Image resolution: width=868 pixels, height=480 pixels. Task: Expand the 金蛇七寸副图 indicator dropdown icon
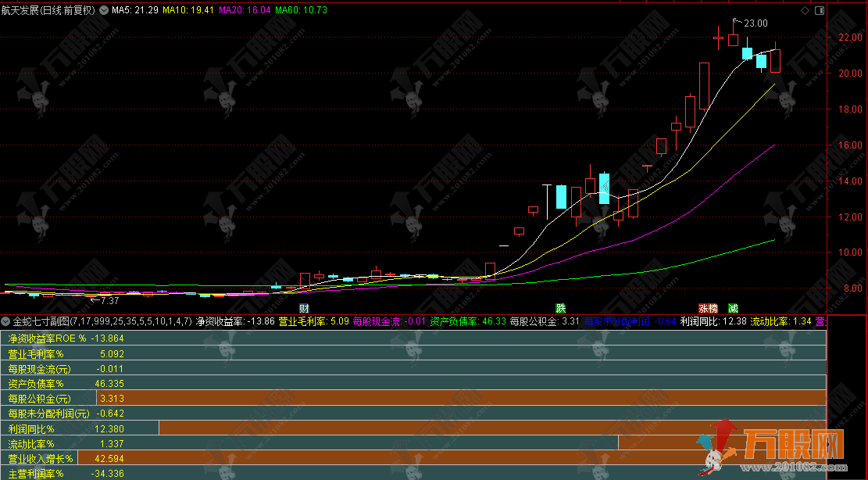(x=6, y=321)
